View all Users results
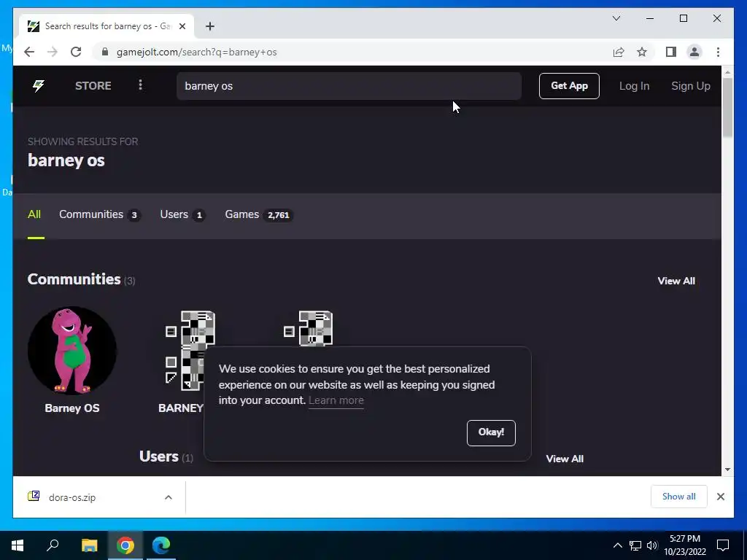This screenshot has width=747, height=560. (x=565, y=459)
